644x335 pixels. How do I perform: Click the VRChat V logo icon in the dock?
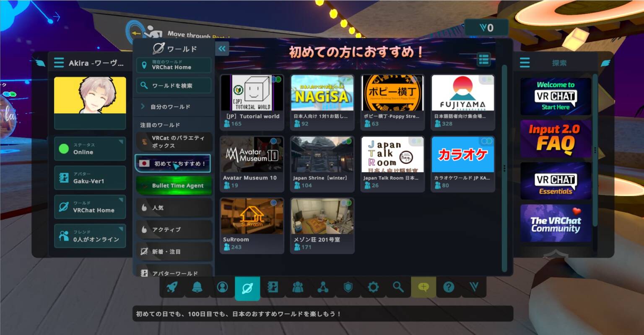click(x=474, y=287)
